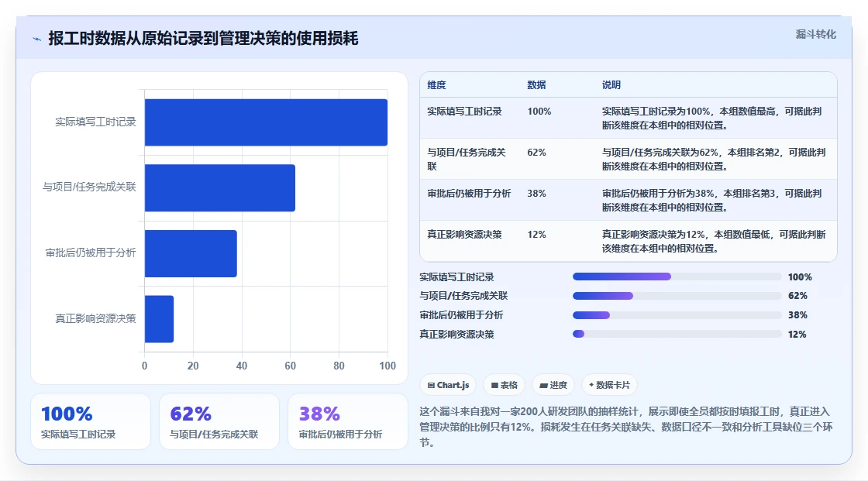Click description mentioning 本组排名第3
Screen dimensions: 868x481
click(712, 200)
